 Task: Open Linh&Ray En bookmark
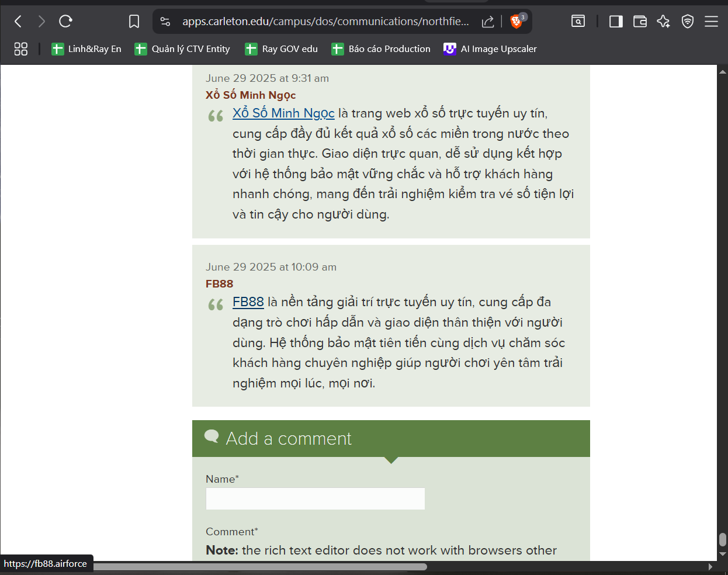click(86, 49)
